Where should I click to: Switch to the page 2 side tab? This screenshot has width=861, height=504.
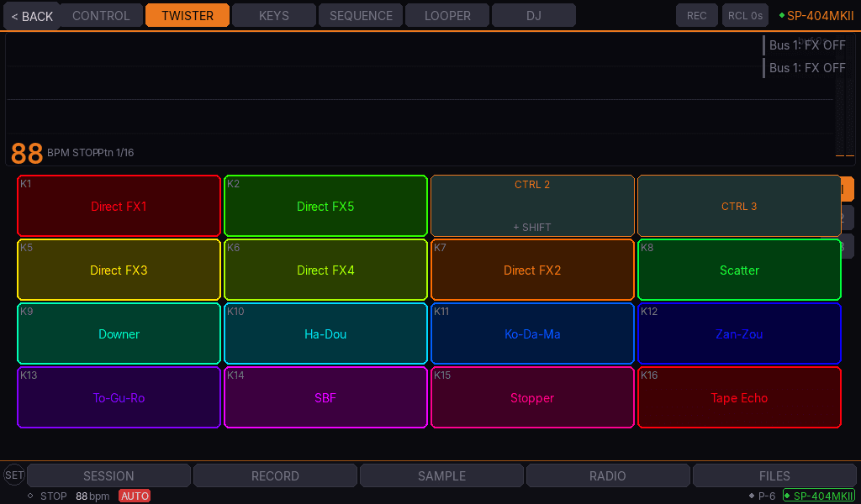pos(848,218)
